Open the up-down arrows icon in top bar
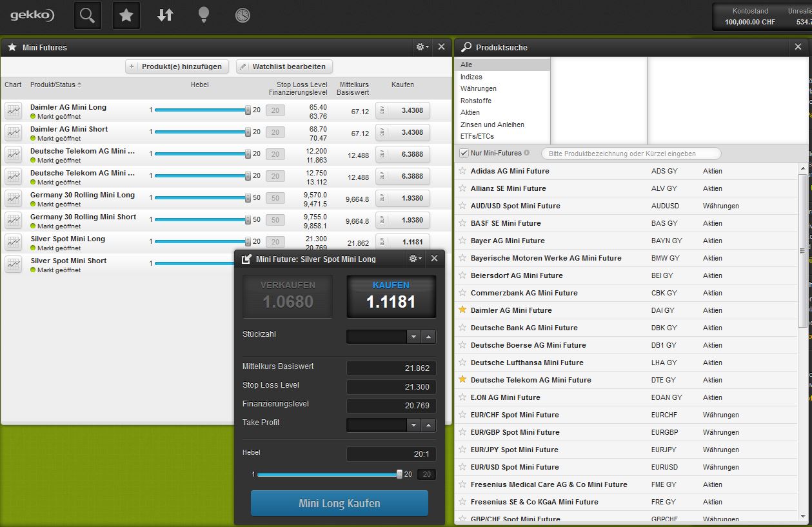The height and width of the screenshot is (527, 812). coord(165,15)
